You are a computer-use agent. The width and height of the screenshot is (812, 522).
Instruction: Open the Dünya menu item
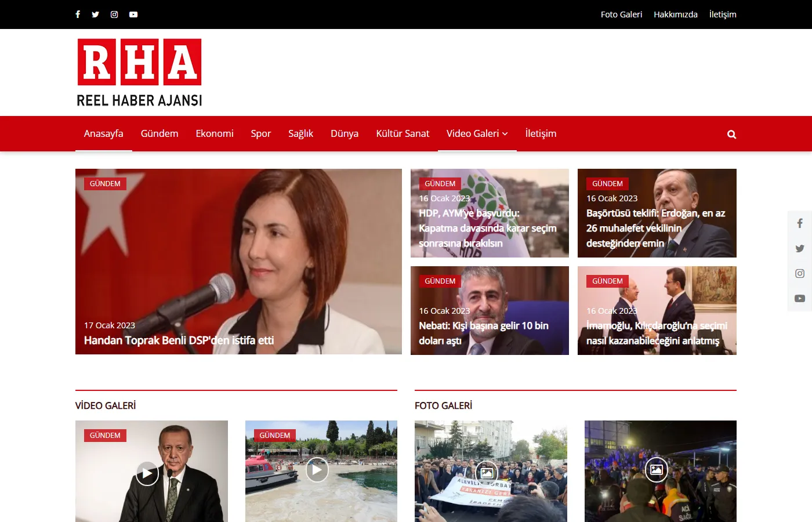pyautogui.click(x=345, y=133)
